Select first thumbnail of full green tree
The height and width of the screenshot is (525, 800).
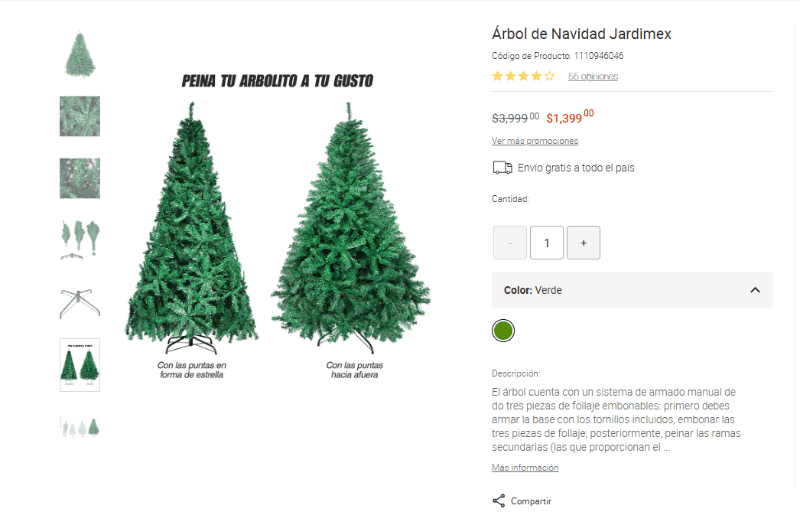[x=80, y=54]
